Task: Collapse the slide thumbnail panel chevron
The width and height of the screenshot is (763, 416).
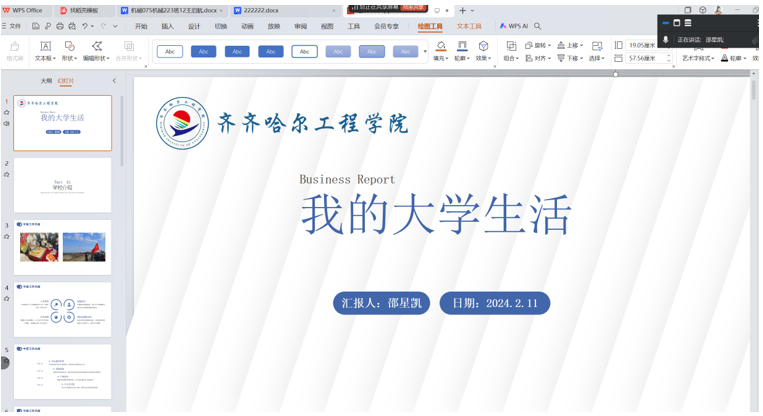Action: click(x=114, y=81)
